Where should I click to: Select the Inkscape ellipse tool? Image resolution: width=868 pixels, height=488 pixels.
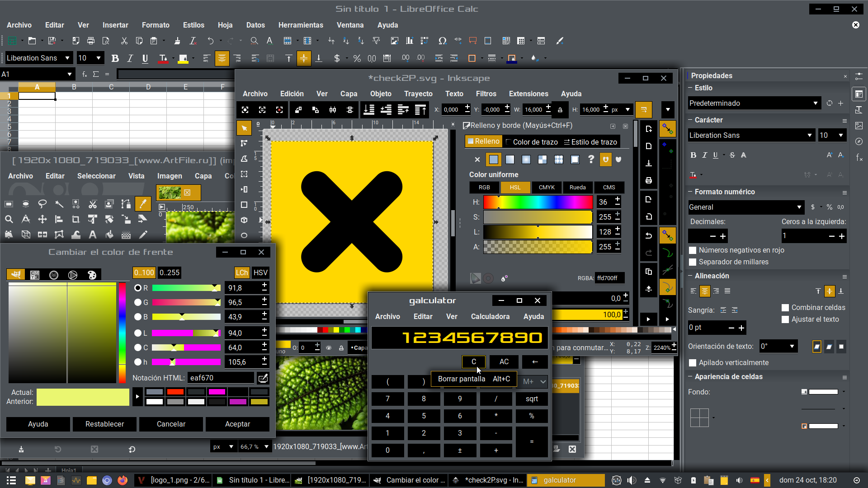tap(244, 235)
